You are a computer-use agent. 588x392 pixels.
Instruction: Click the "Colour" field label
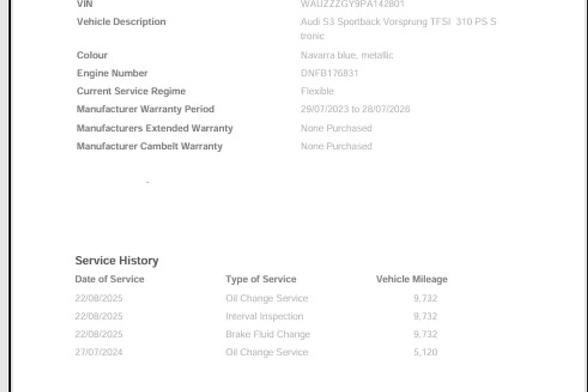pos(92,55)
